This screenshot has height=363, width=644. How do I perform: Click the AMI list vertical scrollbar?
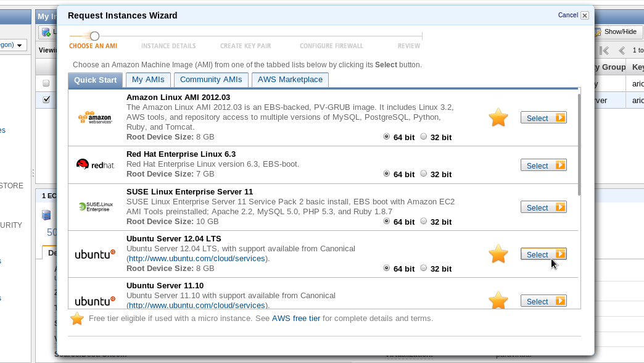point(579,144)
